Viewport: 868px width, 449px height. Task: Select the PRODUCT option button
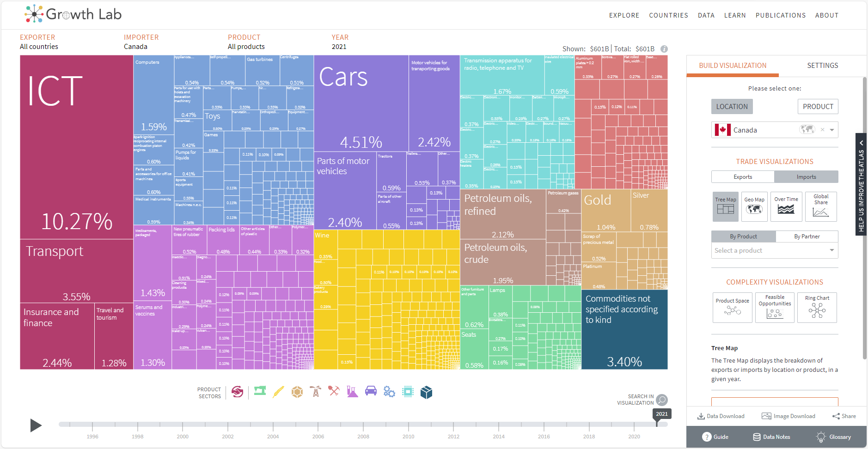[x=818, y=107]
